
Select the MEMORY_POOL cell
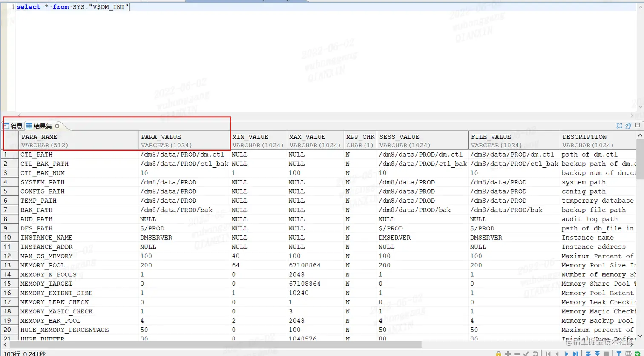point(79,265)
